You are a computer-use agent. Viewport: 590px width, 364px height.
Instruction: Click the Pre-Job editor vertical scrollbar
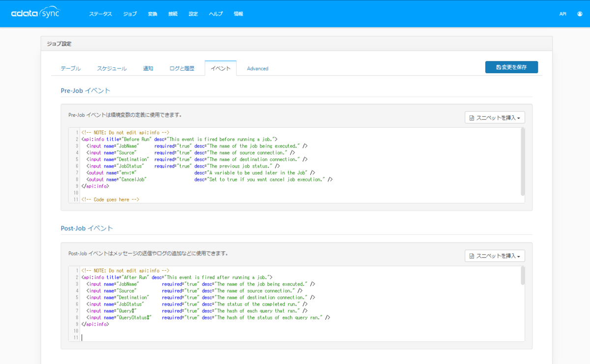[x=523, y=162]
